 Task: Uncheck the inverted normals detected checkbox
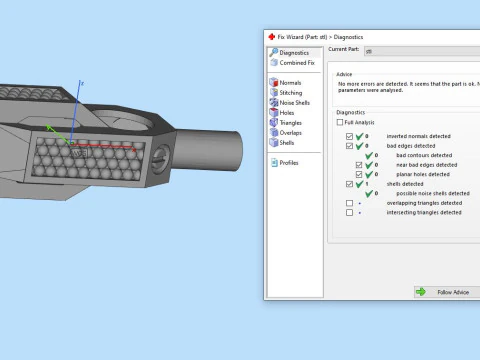349,136
